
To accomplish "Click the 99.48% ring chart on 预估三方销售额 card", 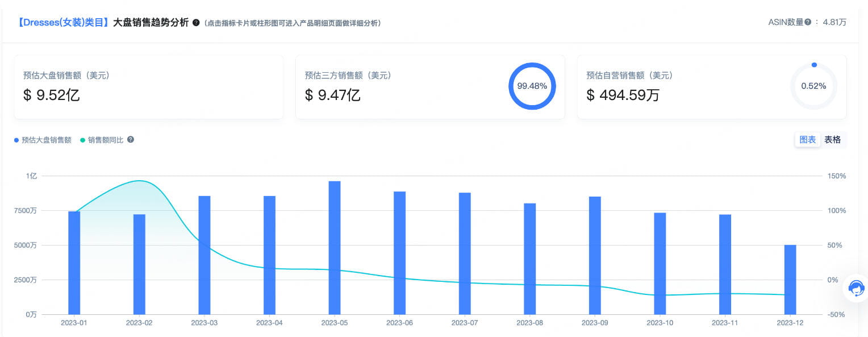I will click(532, 86).
